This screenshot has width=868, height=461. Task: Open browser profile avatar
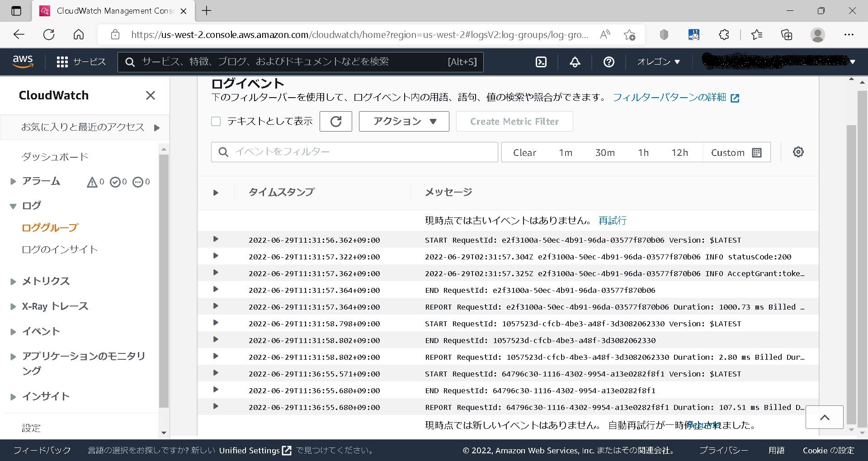pos(817,35)
